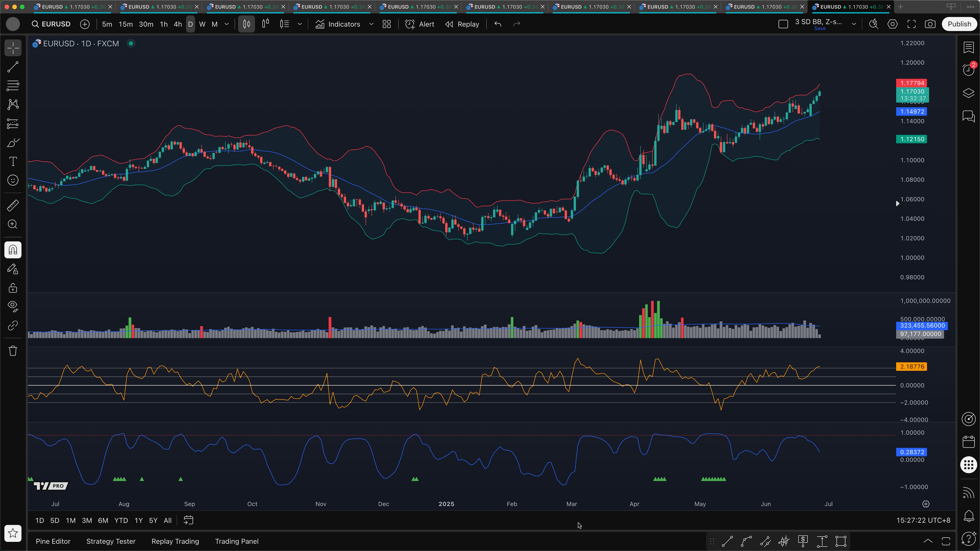Image resolution: width=980 pixels, height=551 pixels.
Task: Toggle stay in drawing mode
Action: (13, 269)
